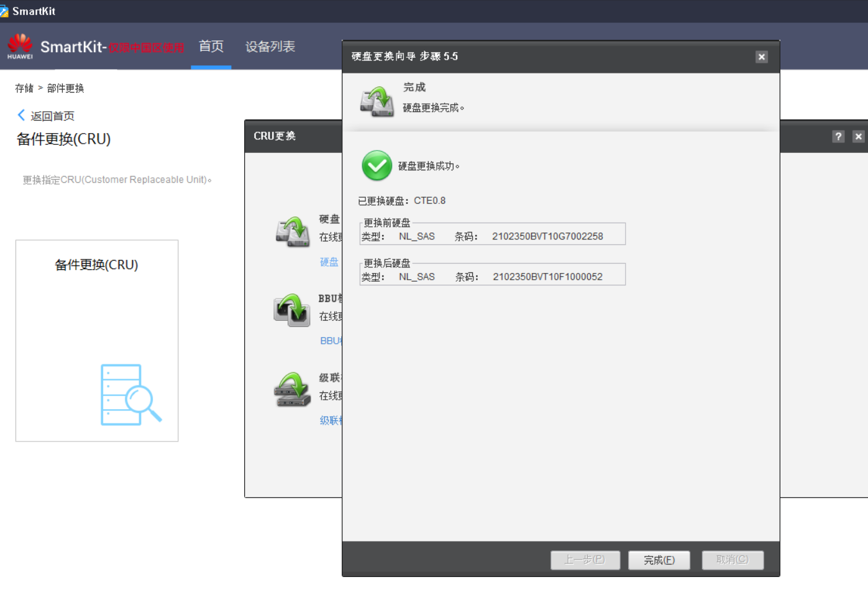Click the green success checkmark icon
868x610 pixels.
pyautogui.click(x=377, y=165)
